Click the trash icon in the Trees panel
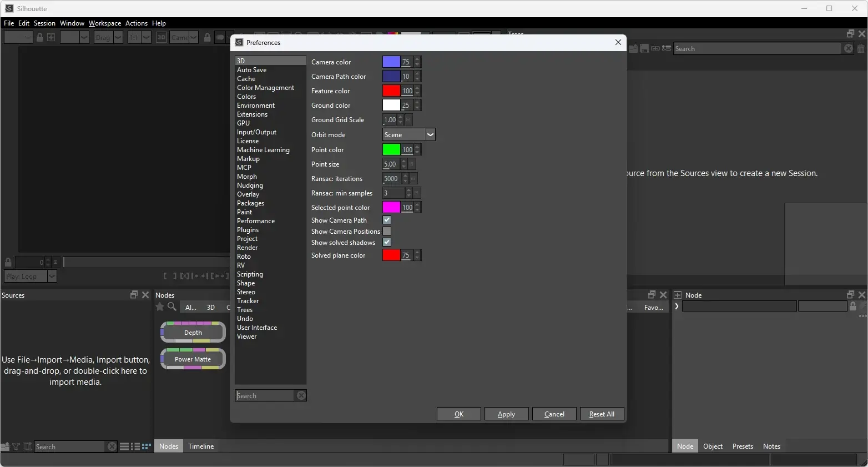Screen dimensions: 868x467 pyautogui.click(x=861, y=48)
